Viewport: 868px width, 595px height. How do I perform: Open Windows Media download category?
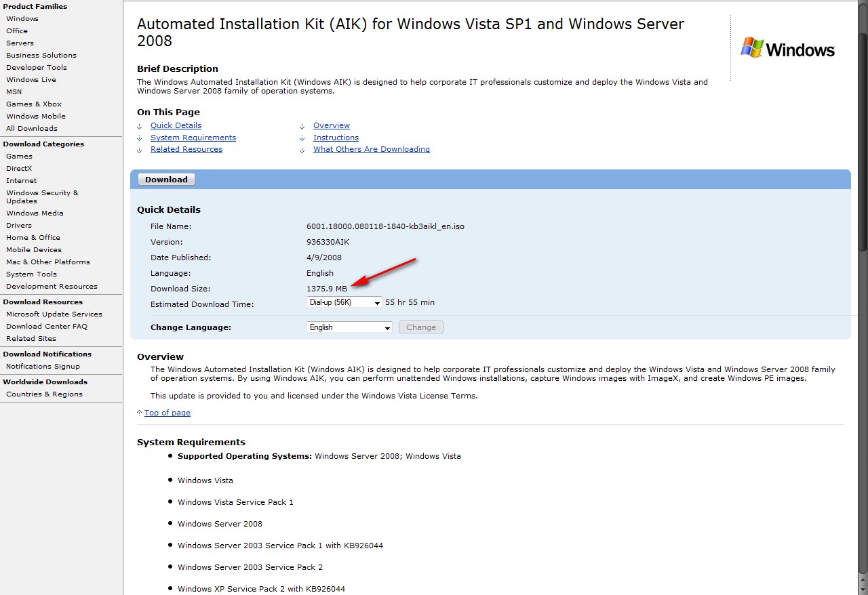point(35,213)
